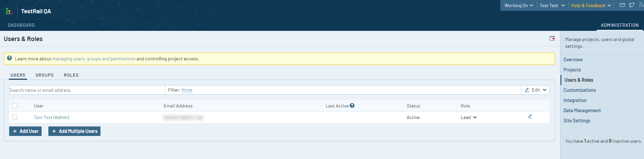This screenshot has height=159, width=644.
Task: Click the Add User button
Action: (25, 131)
